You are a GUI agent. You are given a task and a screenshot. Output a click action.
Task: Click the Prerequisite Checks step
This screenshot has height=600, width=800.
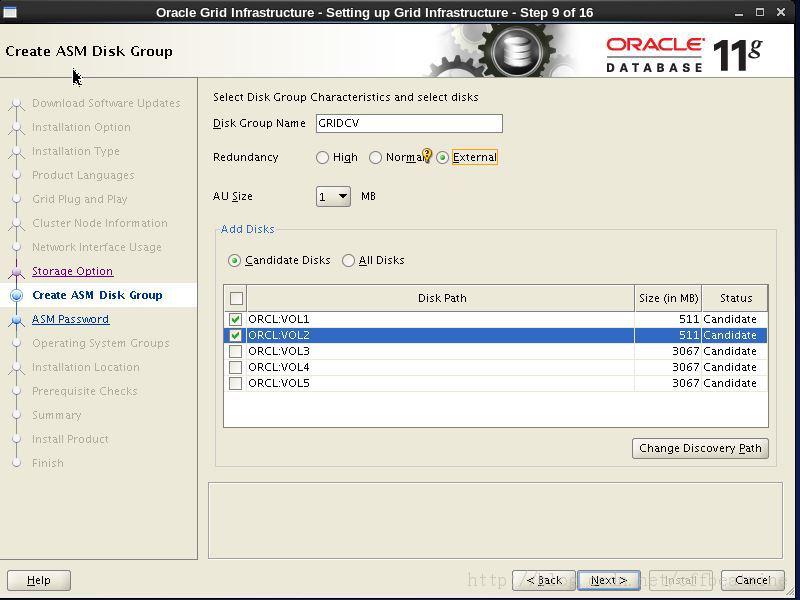click(x=85, y=391)
